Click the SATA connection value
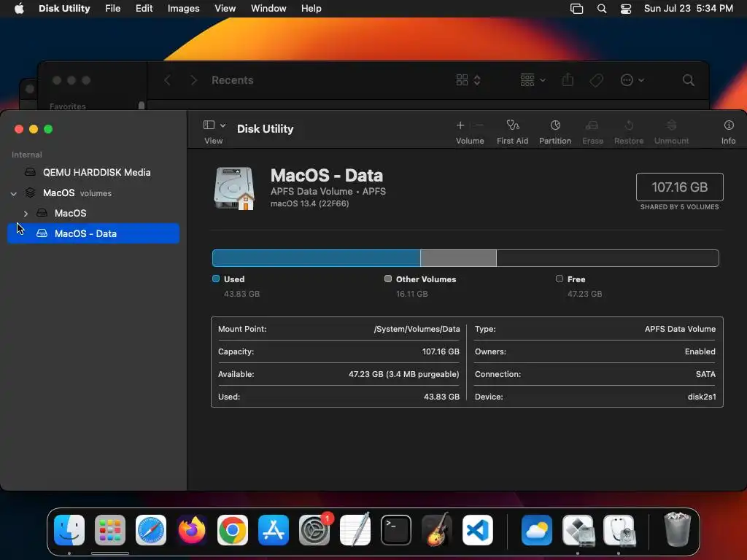This screenshot has width=747, height=560. [705, 374]
